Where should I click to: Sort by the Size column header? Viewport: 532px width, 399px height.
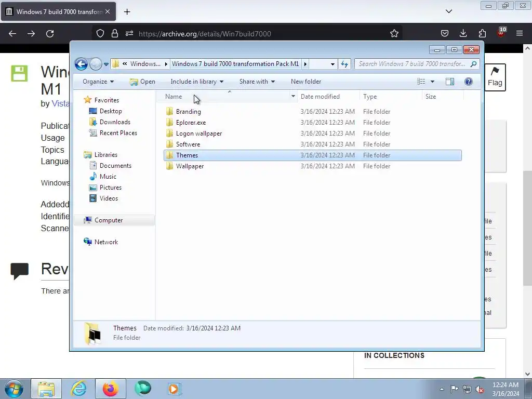click(443, 97)
